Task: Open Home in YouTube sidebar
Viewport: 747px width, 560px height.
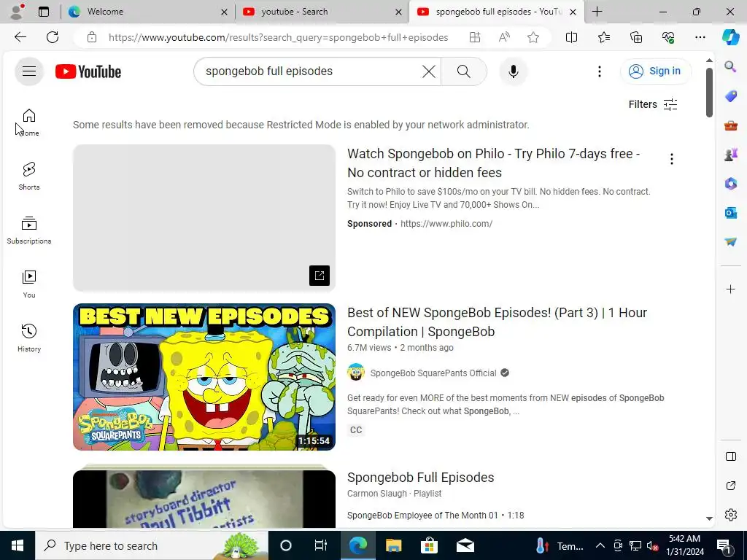Action: pos(29,122)
